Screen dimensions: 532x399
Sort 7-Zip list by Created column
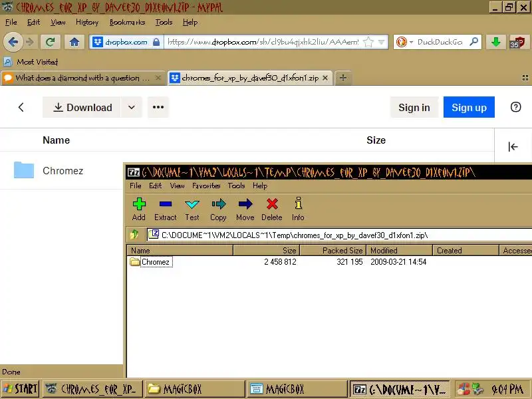465,251
